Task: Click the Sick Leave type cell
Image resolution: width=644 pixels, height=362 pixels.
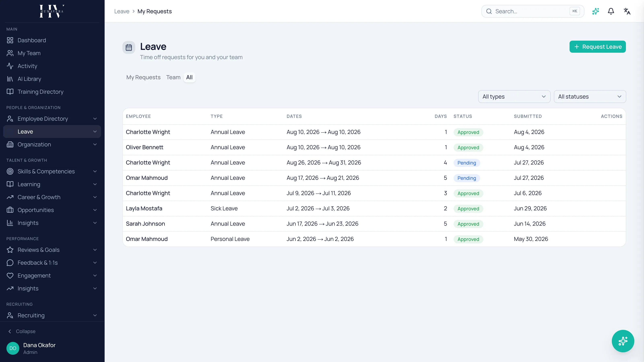Action: tap(224, 208)
